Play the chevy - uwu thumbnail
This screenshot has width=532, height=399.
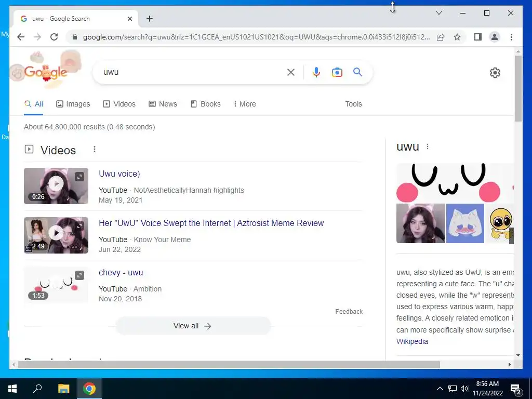[56, 285]
